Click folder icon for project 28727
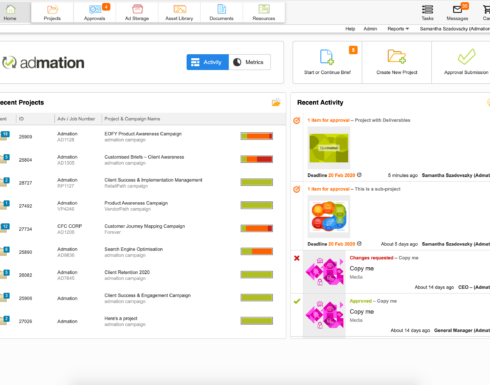 4,182
